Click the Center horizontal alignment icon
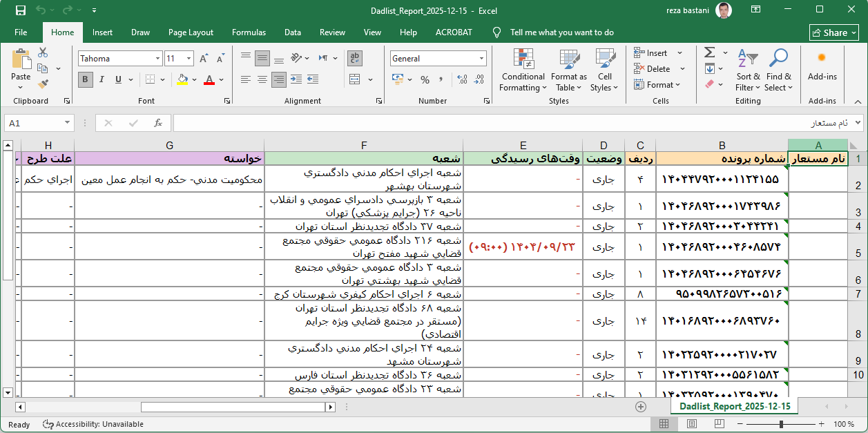 click(262, 79)
